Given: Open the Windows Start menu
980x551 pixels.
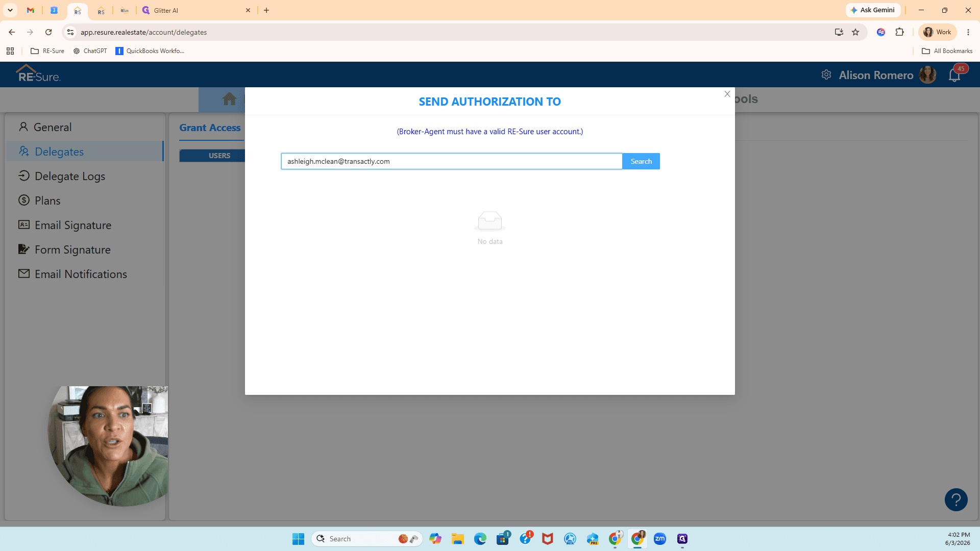Looking at the screenshot, I should click(x=298, y=539).
